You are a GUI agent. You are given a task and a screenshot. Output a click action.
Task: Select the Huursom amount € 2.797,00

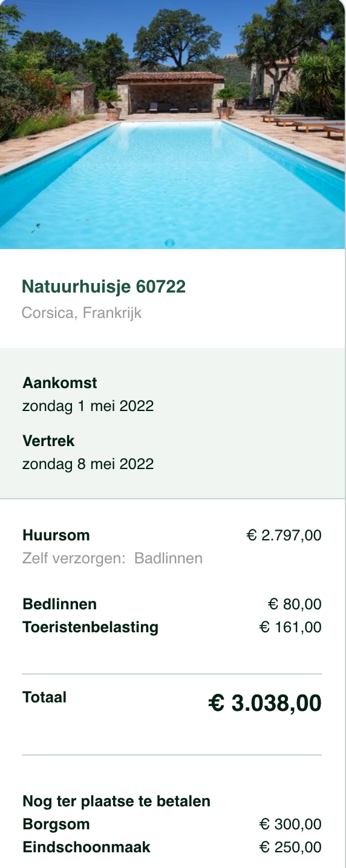click(x=284, y=535)
